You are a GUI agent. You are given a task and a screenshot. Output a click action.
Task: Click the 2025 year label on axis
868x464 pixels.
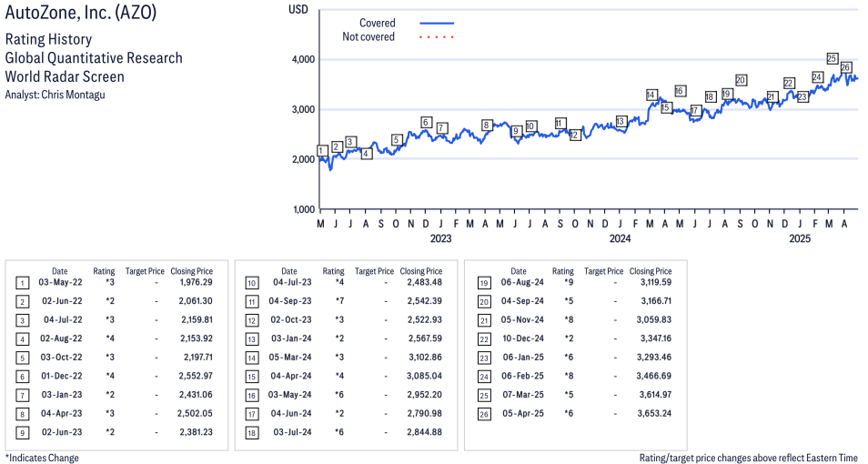[x=800, y=238]
